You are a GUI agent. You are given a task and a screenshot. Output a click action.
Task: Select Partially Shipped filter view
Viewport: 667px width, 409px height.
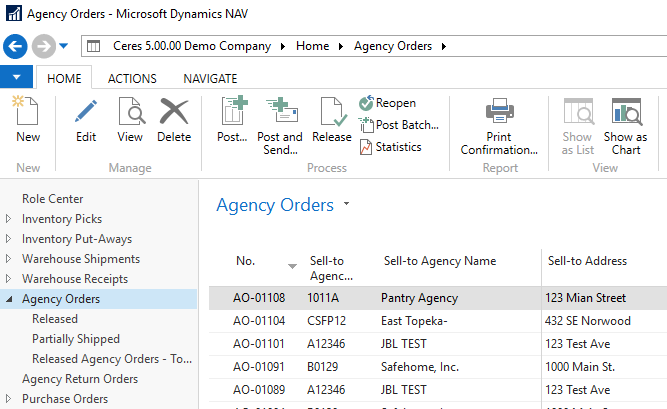coord(76,339)
